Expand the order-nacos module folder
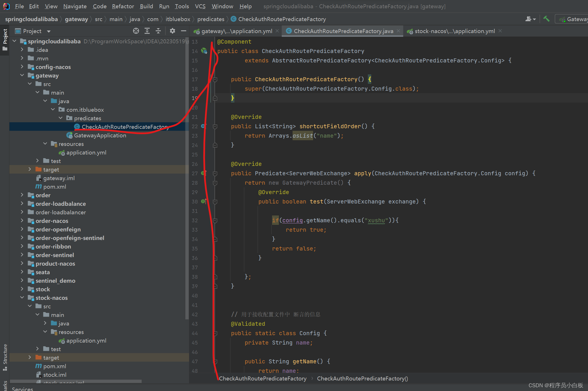The width and height of the screenshot is (588, 391). [22, 221]
